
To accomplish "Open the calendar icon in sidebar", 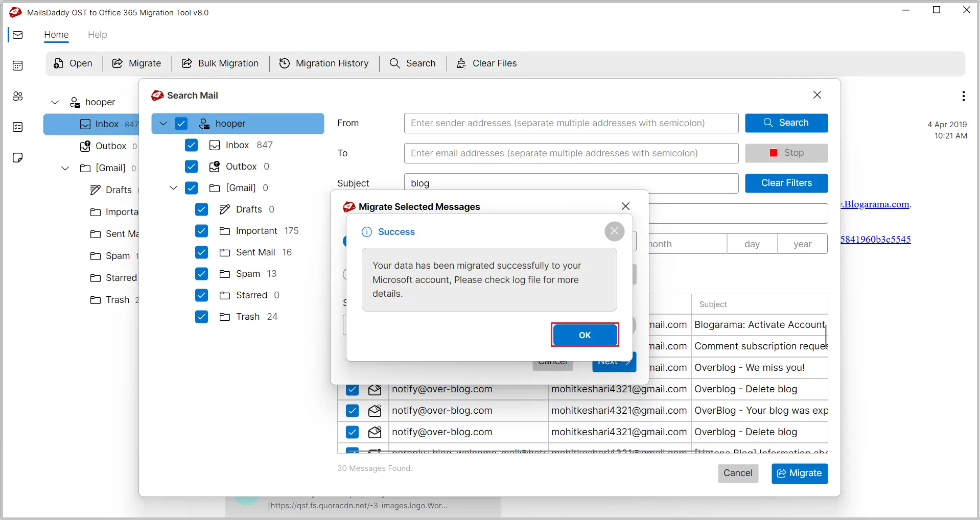I will tap(18, 66).
